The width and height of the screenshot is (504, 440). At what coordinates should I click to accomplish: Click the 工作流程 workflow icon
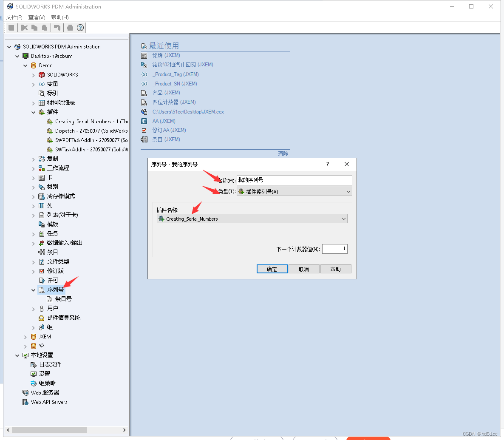tap(42, 168)
